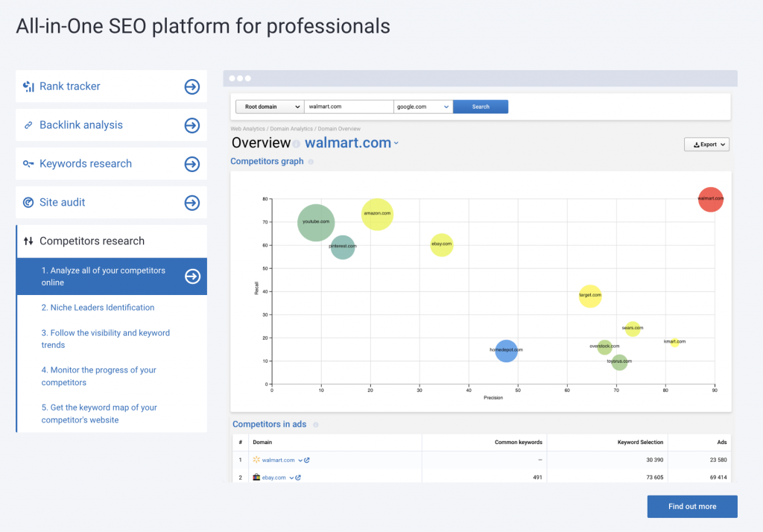Click the Backlink analysis chain icon
Viewport: 763px width, 532px height.
(29, 125)
